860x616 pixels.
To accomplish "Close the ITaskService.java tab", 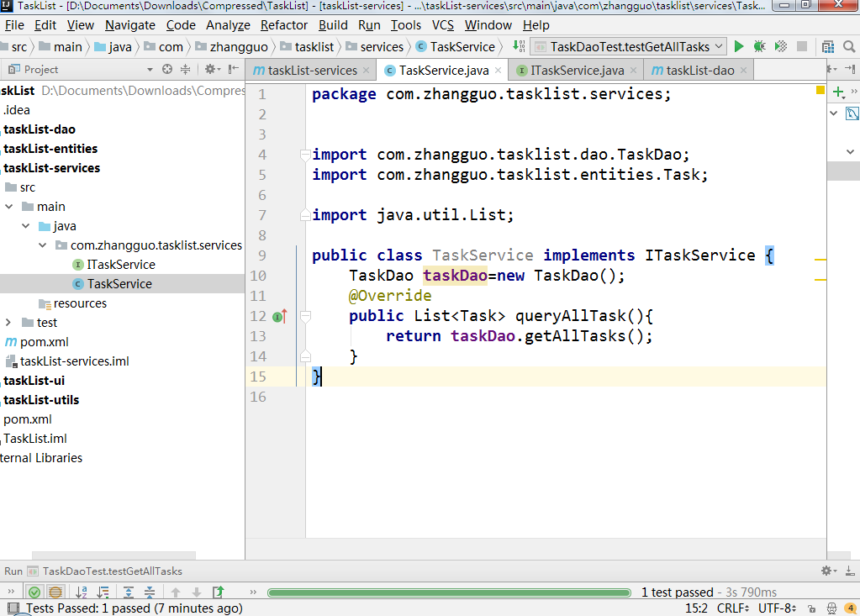I will click(634, 70).
